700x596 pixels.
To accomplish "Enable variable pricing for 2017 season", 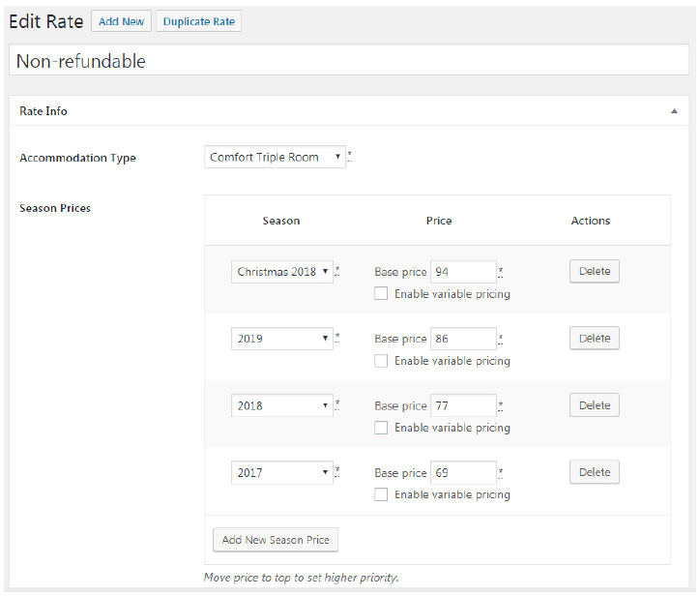I will coord(381,494).
